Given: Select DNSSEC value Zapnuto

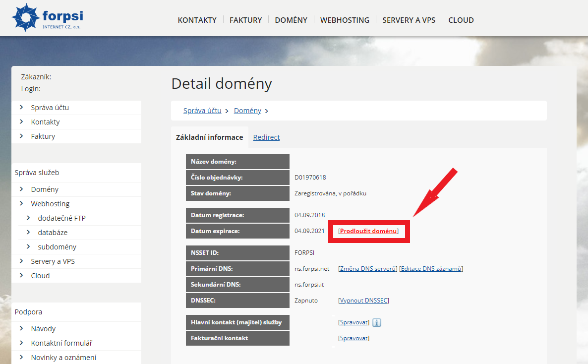Looking at the screenshot, I should pos(306,301).
